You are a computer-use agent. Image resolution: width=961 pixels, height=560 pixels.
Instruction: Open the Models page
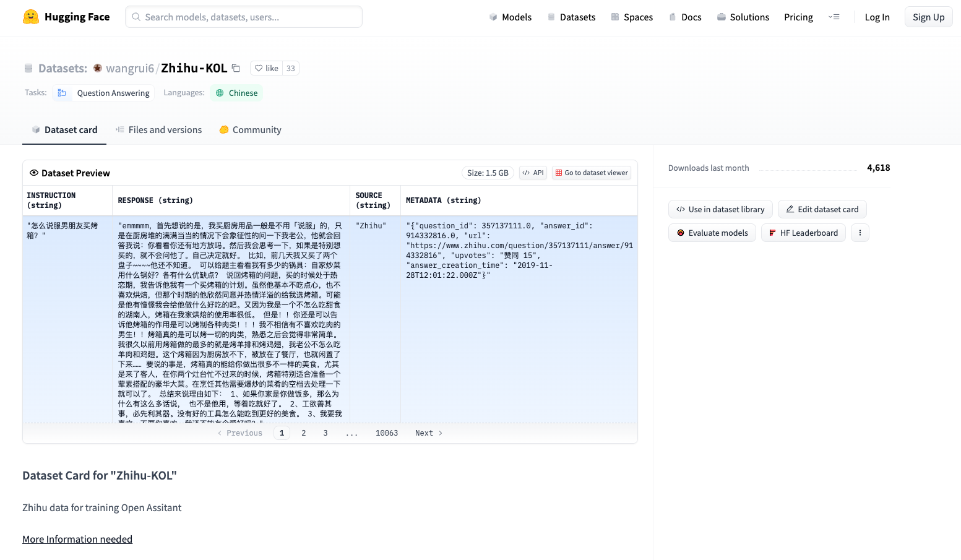pyautogui.click(x=511, y=17)
